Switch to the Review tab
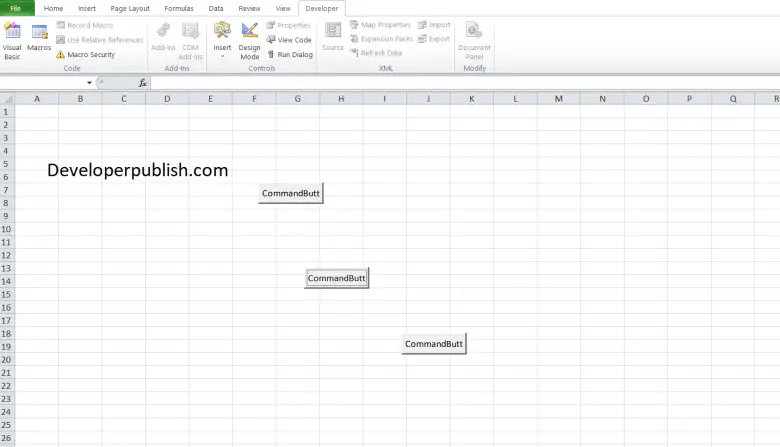 point(249,8)
